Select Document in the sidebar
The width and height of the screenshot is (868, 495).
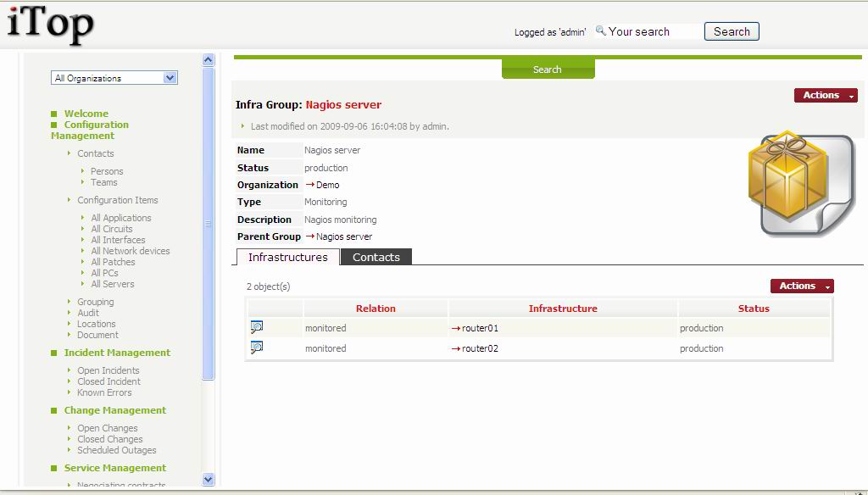[98, 335]
